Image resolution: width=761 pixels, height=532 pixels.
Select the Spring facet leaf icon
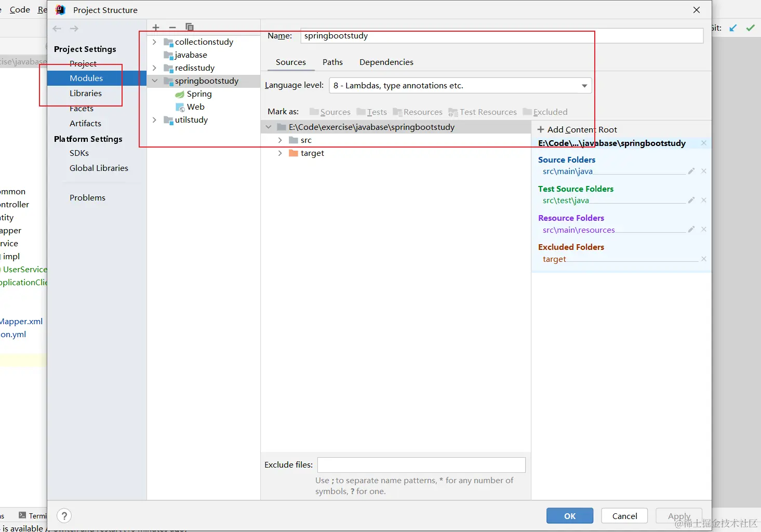tap(180, 94)
